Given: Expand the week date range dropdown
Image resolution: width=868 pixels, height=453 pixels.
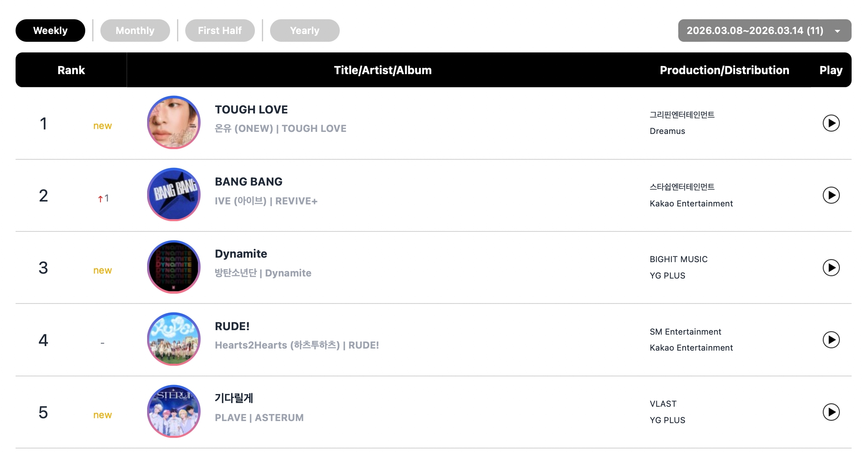Looking at the screenshot, I should click(754, 31).
